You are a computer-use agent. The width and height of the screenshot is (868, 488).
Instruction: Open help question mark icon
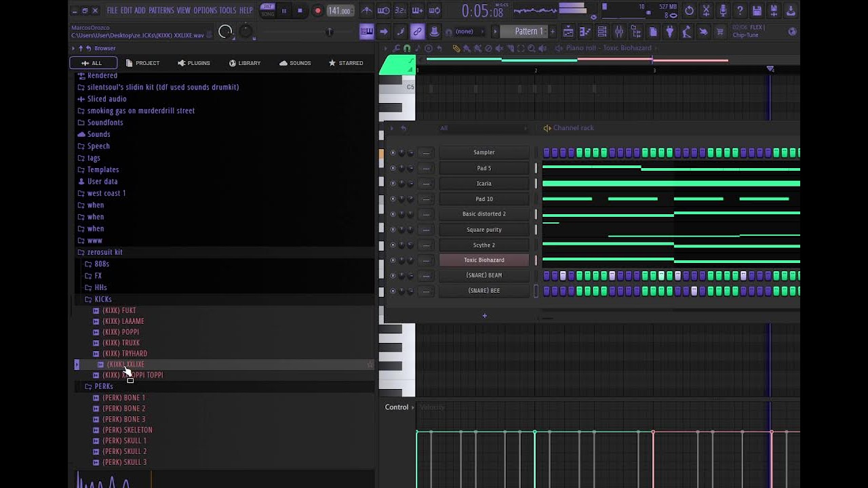point(740,11)
